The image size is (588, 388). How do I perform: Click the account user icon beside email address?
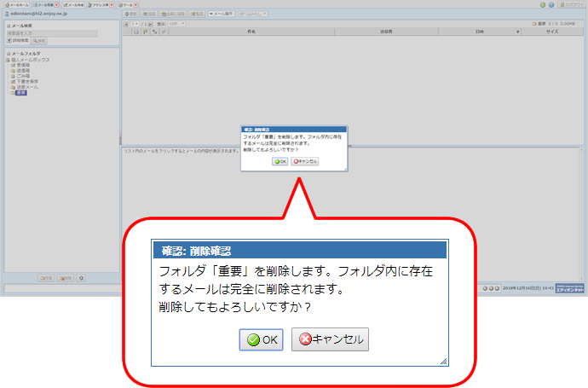tap(7, 14)
